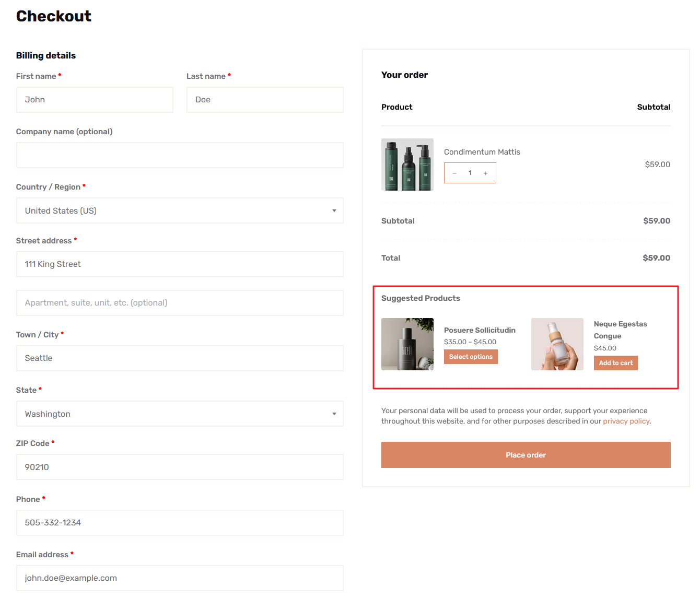Expand the United States country selector chevron
Image resolution: width=700 pixels, height=598 pixels.
coord(334,210)
